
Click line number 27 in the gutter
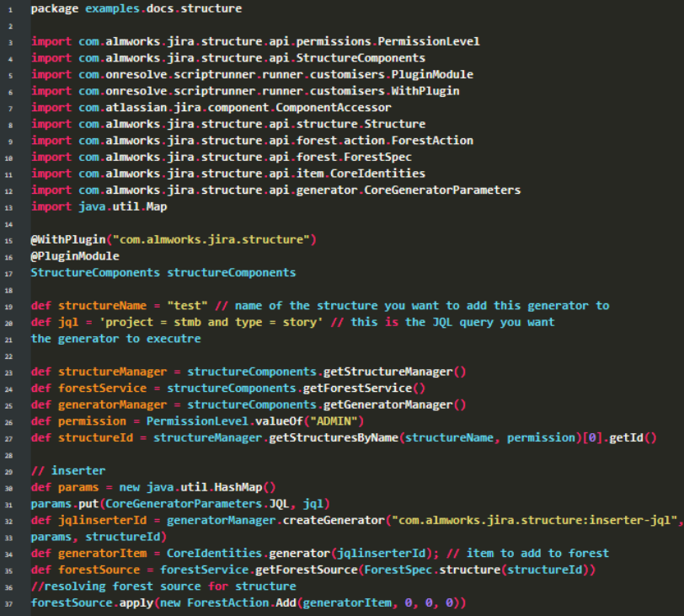pyautogui.click(x=8, y=439)
